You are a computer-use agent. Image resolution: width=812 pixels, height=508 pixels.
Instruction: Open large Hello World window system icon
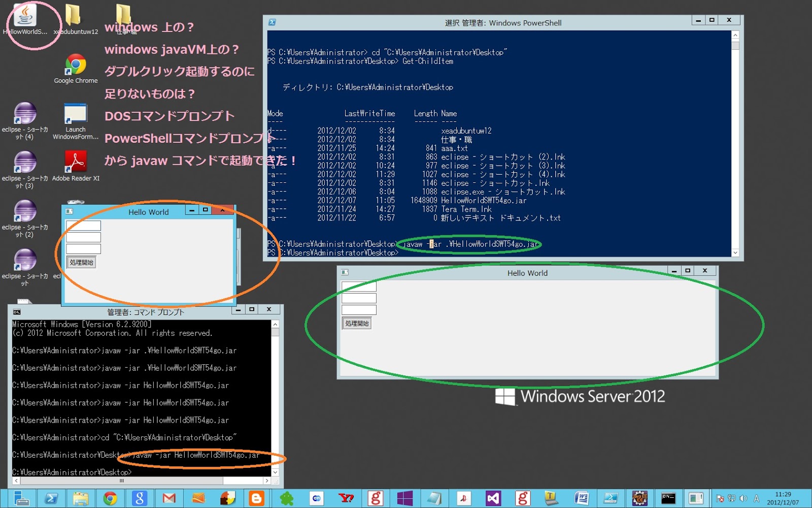click(345, 272)
